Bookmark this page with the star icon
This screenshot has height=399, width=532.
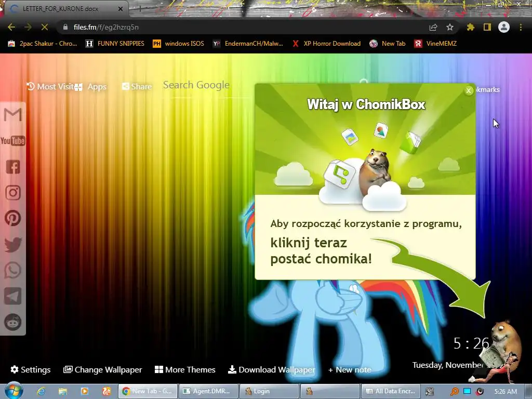(450, 27)
